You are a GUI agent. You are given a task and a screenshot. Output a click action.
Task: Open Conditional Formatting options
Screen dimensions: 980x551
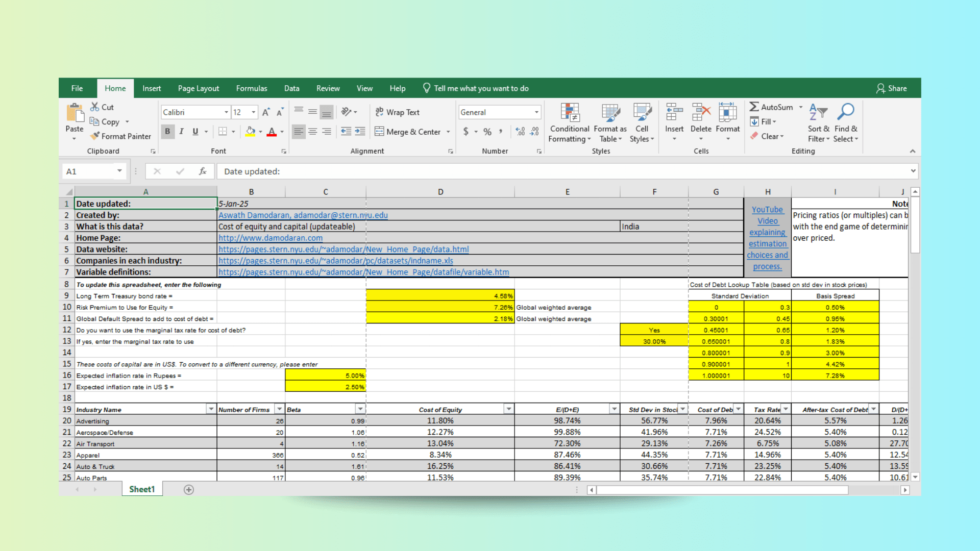tap(569, 122)
